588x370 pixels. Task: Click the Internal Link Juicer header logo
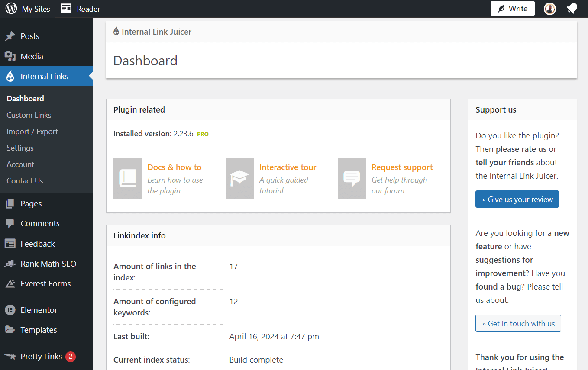(x=116, y=32)
